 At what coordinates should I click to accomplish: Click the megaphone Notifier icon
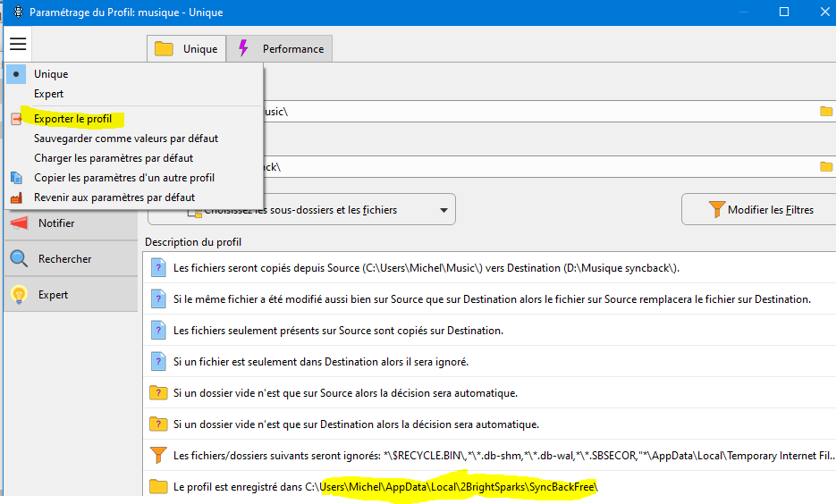(19, 223)
